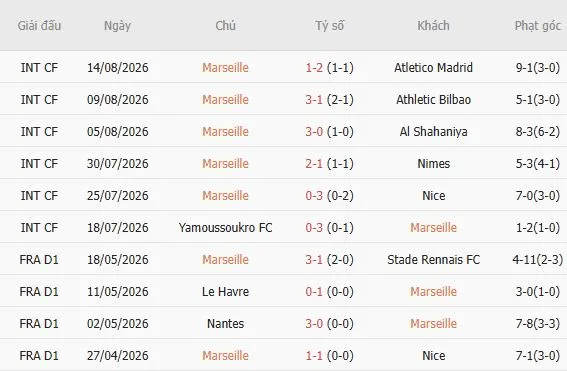This screenshot has width=567, height=371.
Task: Open the Athletic Bilbao team link
Action: (x=433, y=99)
